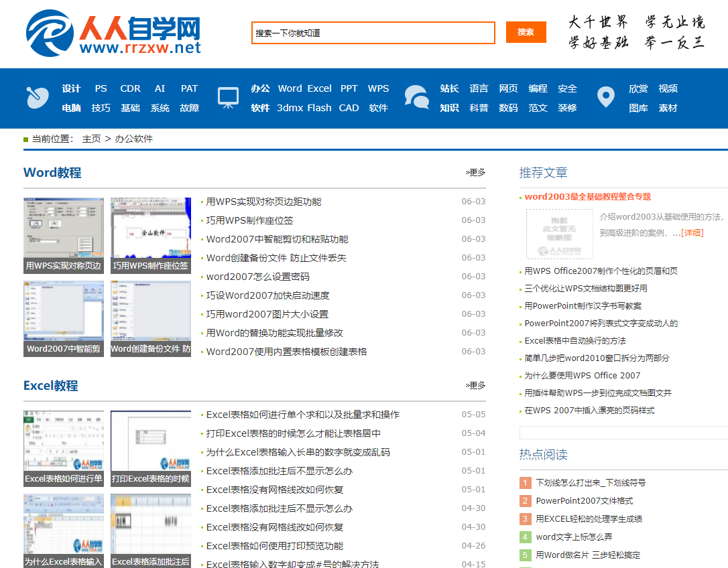The width and height of the screenshot is (728, 568).
Task: Open article Word2007中智能剪切和粘贴功能
Action: click(x=277, y=239)
